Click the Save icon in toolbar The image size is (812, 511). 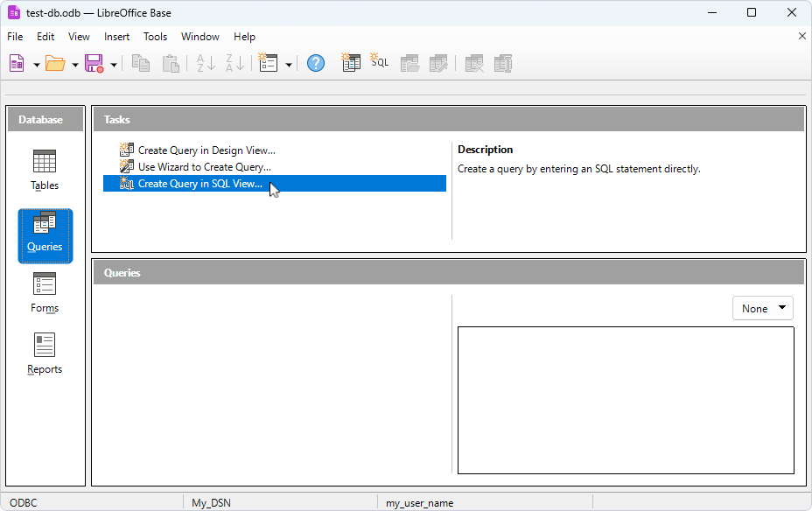coord(94,64)
